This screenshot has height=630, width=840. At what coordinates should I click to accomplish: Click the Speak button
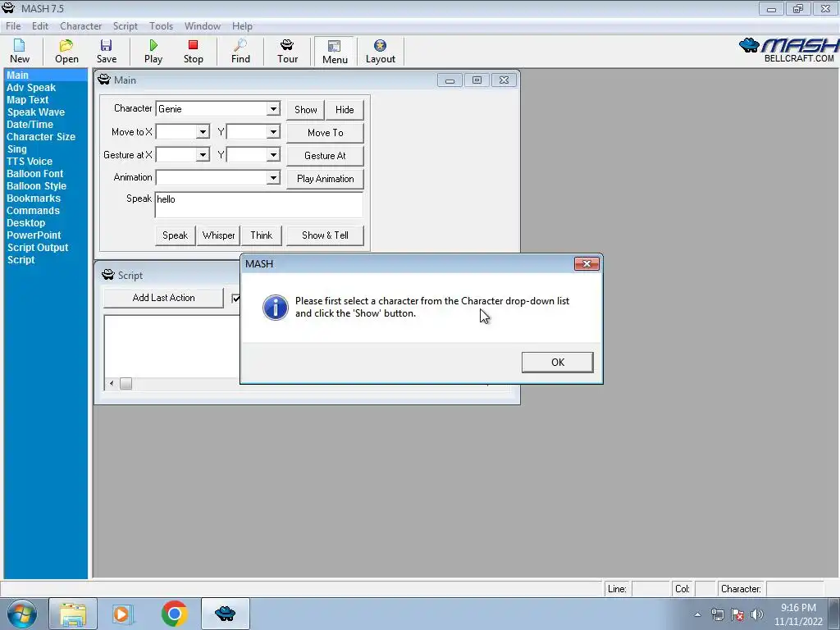pos(176,235)
